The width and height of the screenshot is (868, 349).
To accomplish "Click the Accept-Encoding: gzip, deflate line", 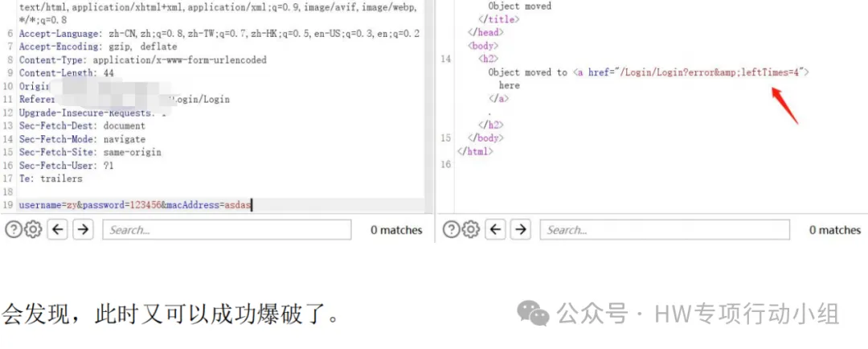I will point(98,47).
